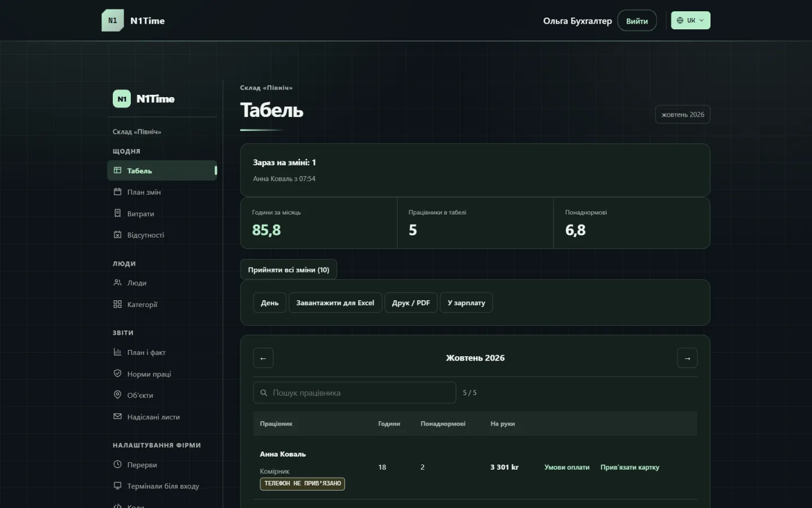The width and height of the screenshot is (812, 508).
Task: Open Табель via its sidebar icon
Action: pos(117,170)
